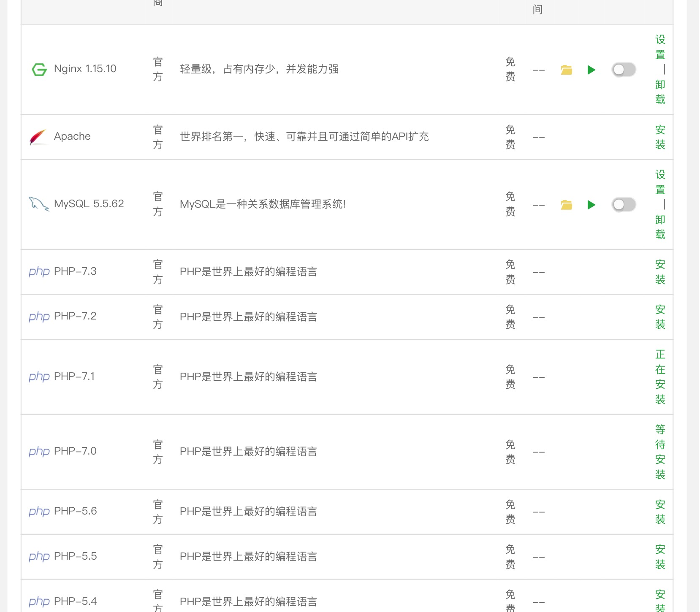Click the Apache feather logo
700x612 pixels.
click(38, 137)
